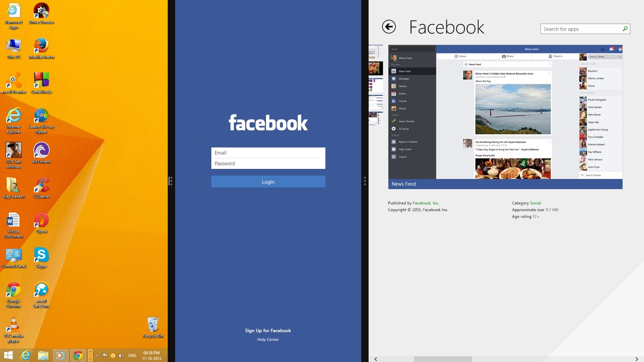This screenshot has height=362, width=644.
Task: Select the Approximate size 11.1 MB text
Action: [535, 210]
